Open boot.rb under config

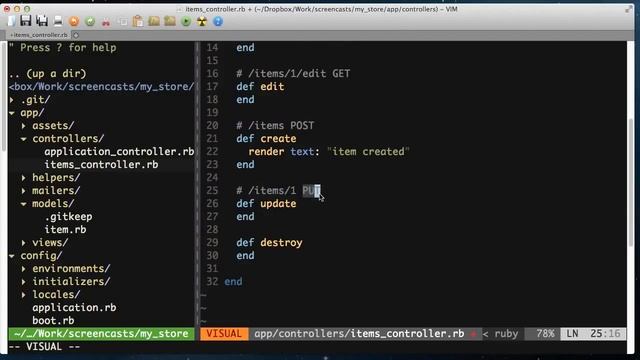[x=53, y=321]
